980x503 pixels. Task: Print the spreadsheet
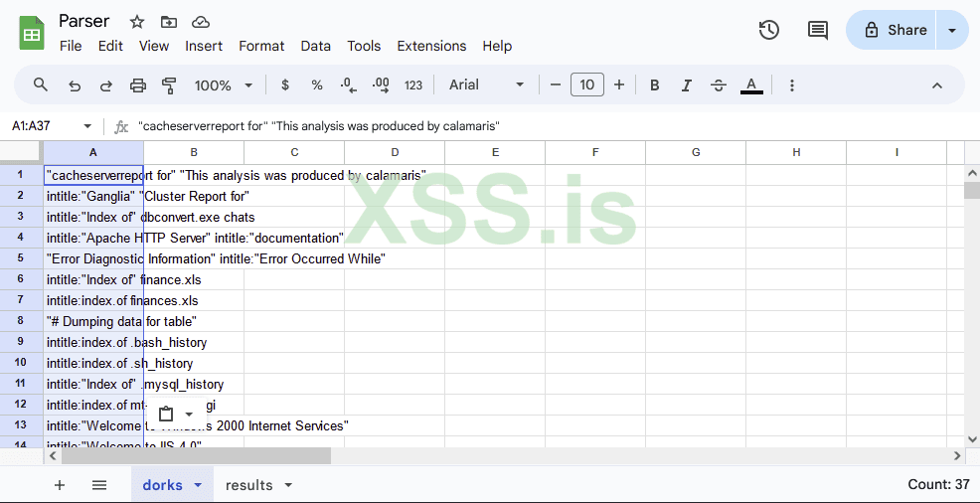click(137, 85)
